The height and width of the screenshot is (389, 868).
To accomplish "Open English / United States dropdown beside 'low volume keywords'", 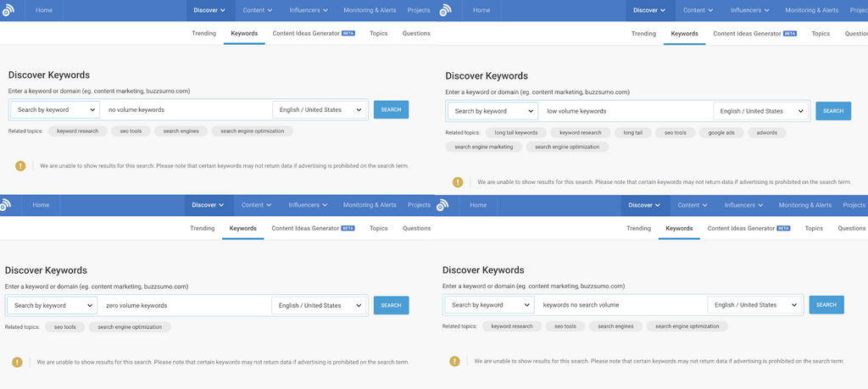I will pos(760,111).
